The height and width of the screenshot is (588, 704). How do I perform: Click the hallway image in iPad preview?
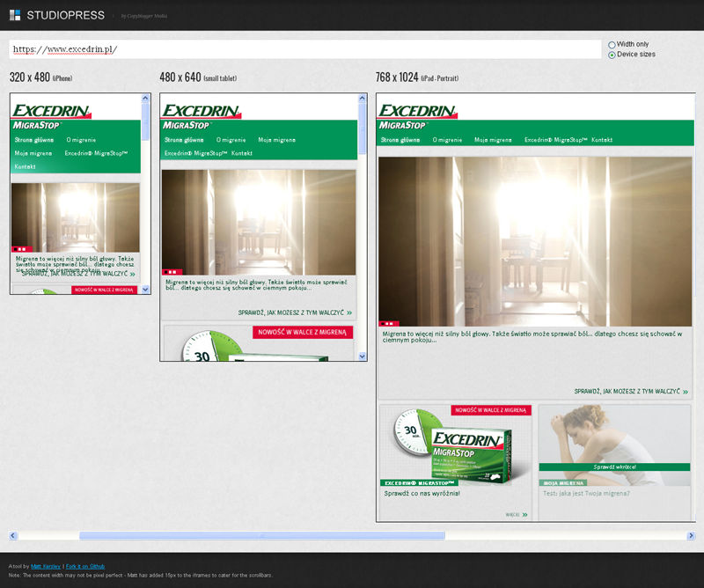point(535,241)
